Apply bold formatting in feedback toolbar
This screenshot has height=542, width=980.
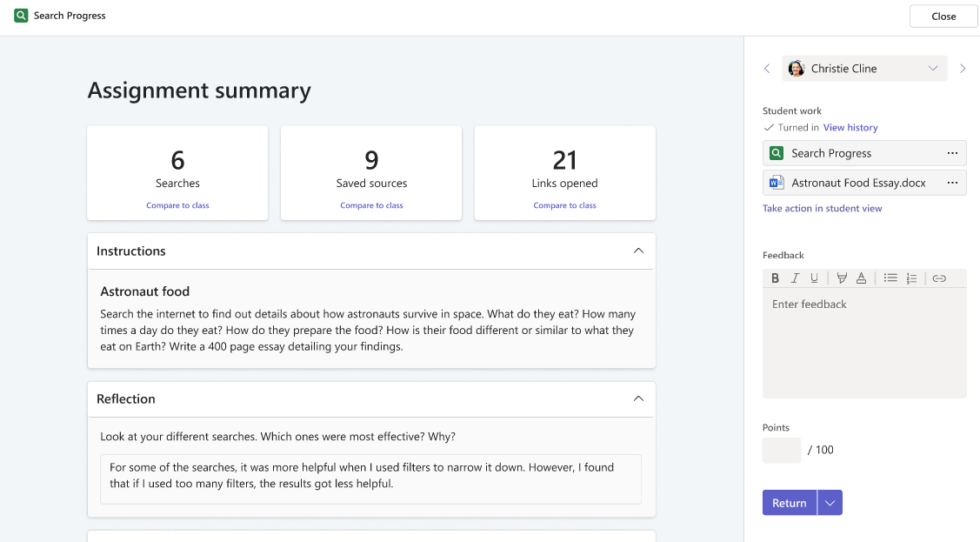[775, 278]
